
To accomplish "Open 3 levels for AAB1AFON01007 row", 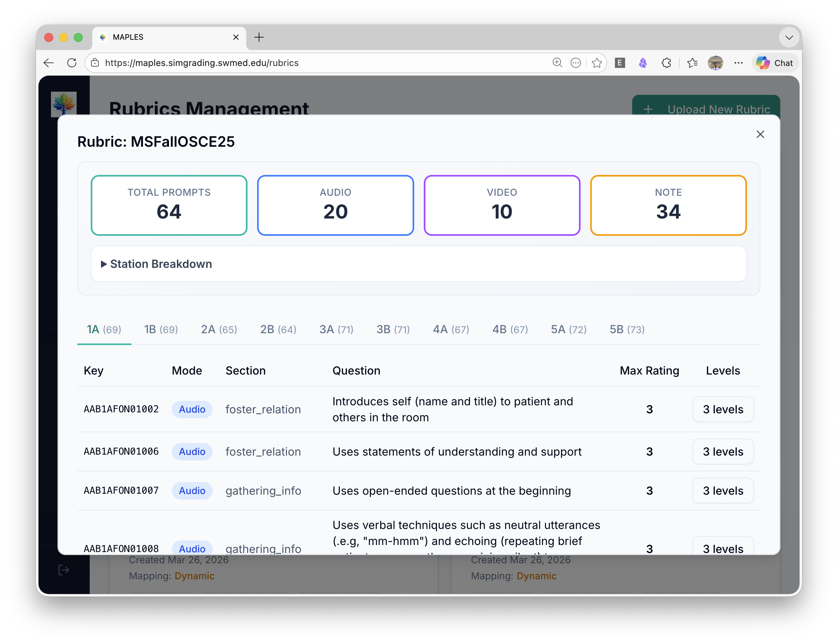I will click(723, 490).
